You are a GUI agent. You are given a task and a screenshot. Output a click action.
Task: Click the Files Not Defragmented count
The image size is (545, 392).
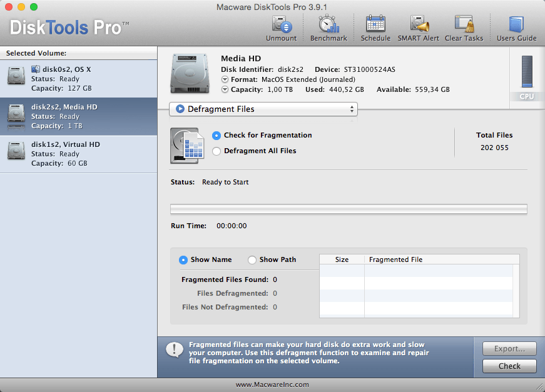pyautogui.click(x=275, y=307)
